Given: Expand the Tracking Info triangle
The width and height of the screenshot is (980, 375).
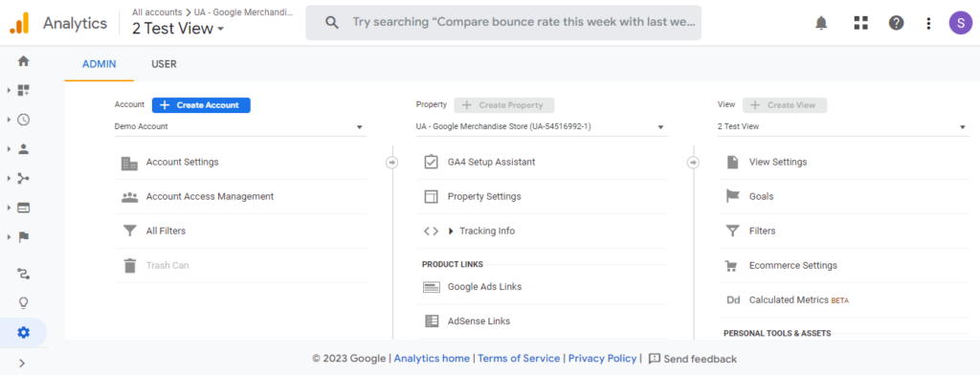Looking at the screenshot, I should click(452, 232).
